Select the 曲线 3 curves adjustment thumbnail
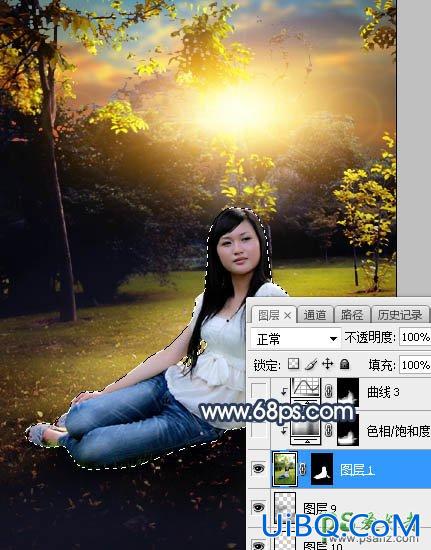Viewport: 431px width, 550px height. (x=306, y=389)
